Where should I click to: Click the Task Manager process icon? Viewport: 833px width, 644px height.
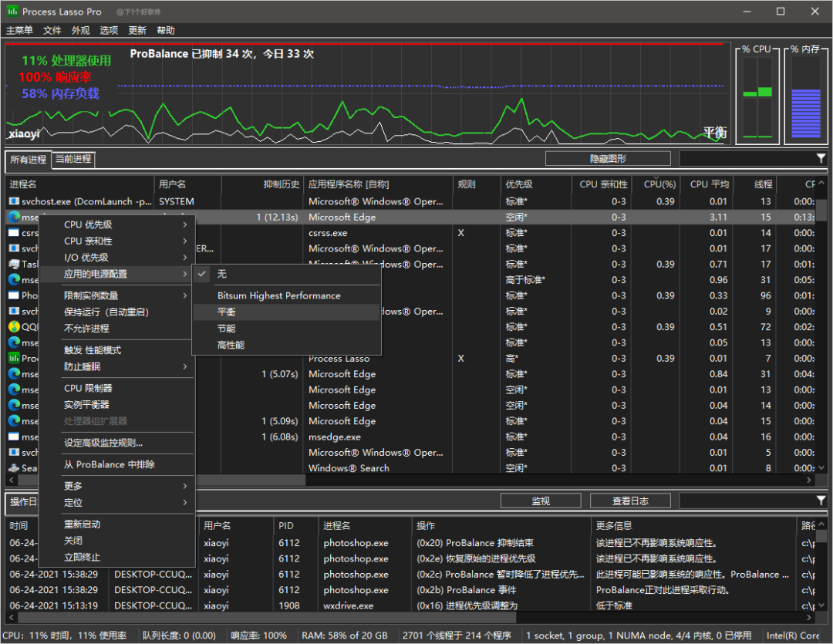tap(14, 265)
